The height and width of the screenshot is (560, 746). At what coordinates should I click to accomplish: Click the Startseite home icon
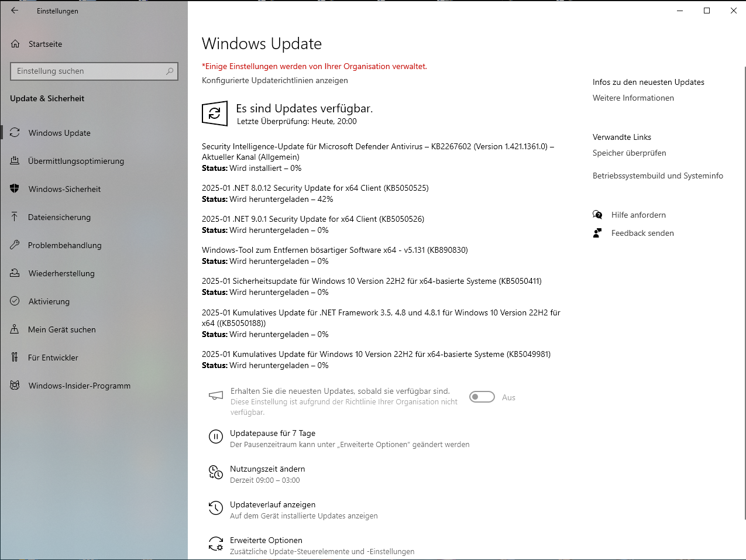point(15,44)
